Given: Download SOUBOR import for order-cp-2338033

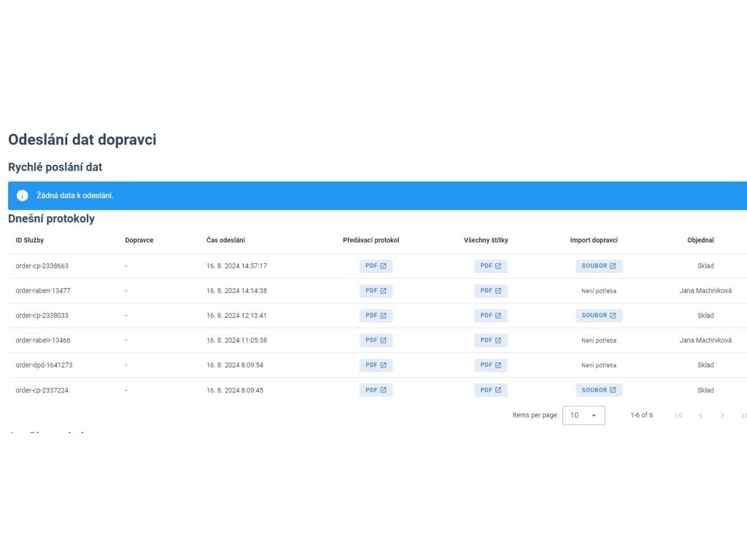Looking at the screenshot, I should 599,315.
